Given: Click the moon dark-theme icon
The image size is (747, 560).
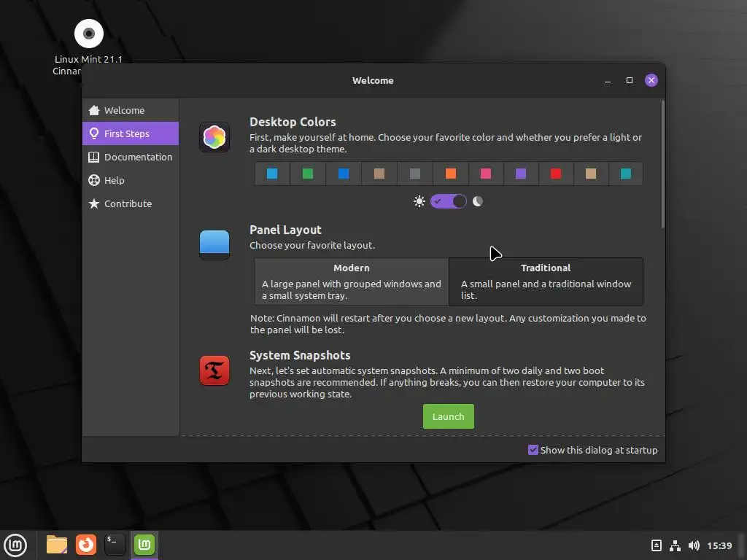Looking at the screenshot, I should (478, 201).
